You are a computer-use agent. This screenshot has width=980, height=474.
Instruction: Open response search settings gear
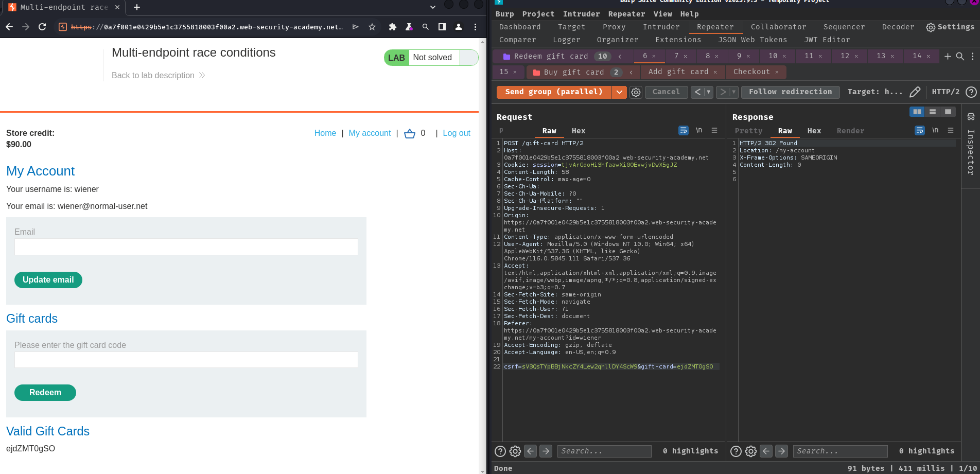click(751, 451)
